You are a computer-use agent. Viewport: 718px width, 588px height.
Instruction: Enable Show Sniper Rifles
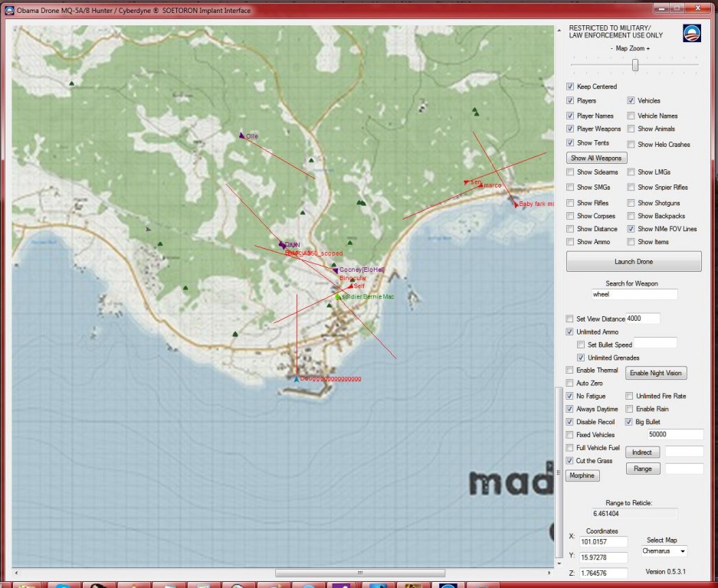(631, 187)
